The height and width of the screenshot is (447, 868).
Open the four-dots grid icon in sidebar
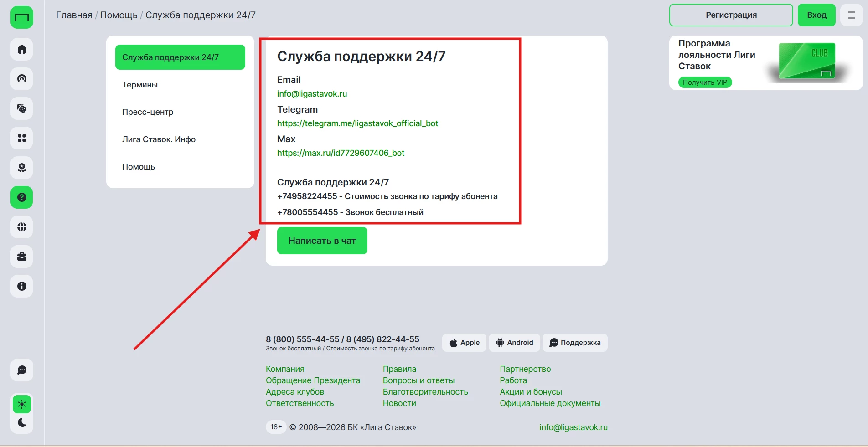coord(22,138)
